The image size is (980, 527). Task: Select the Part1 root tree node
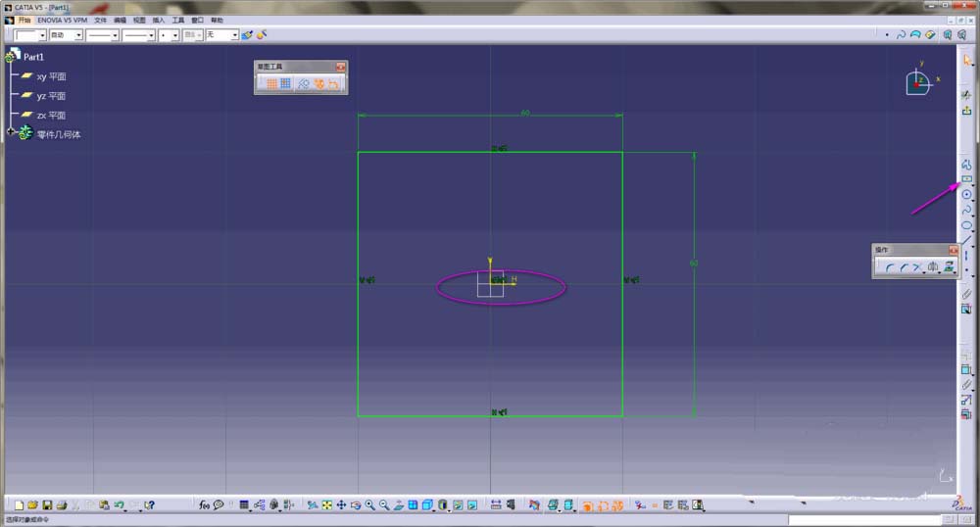point(33,57)
